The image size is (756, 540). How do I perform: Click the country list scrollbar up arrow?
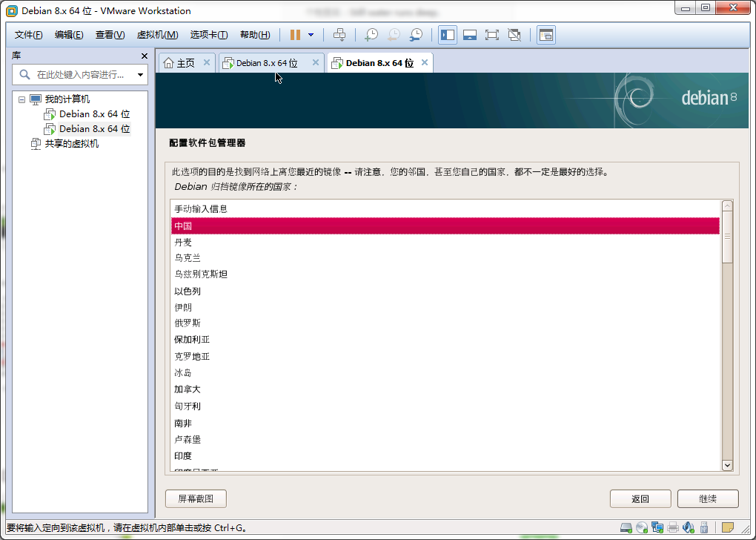[x=727, y=206]
